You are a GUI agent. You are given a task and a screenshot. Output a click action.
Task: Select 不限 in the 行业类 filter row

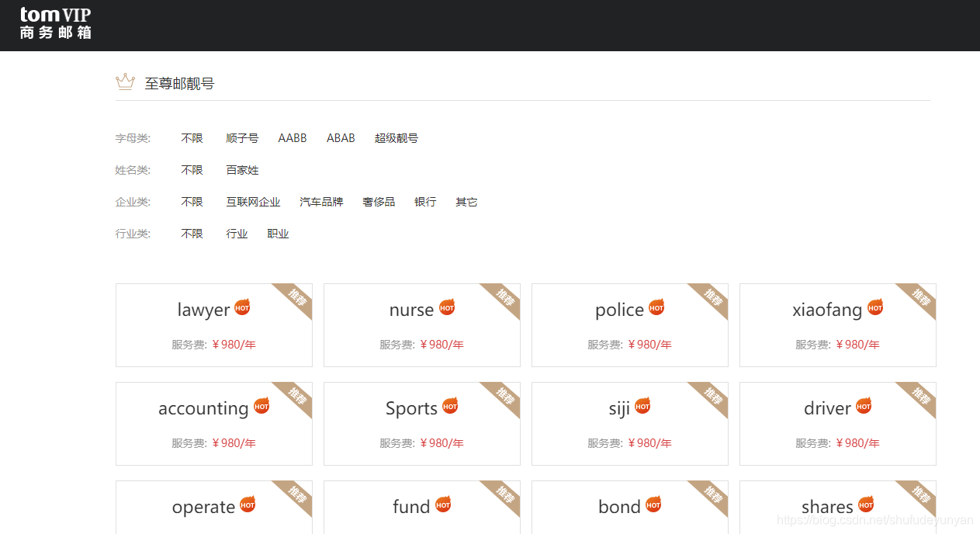(x=192, y=233)
